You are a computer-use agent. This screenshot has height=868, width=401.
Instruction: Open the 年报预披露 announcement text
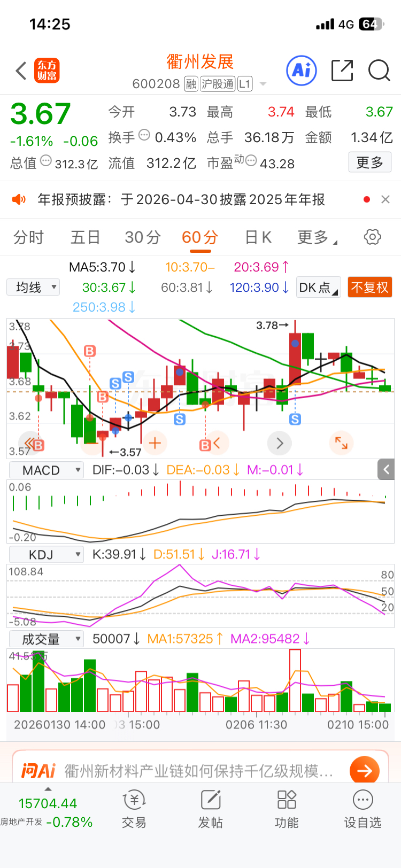181,199
